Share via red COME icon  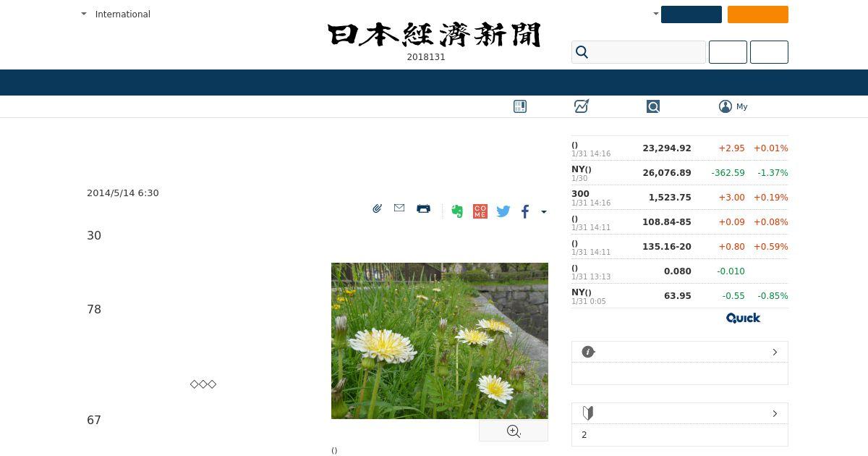[x=480, y=211]
